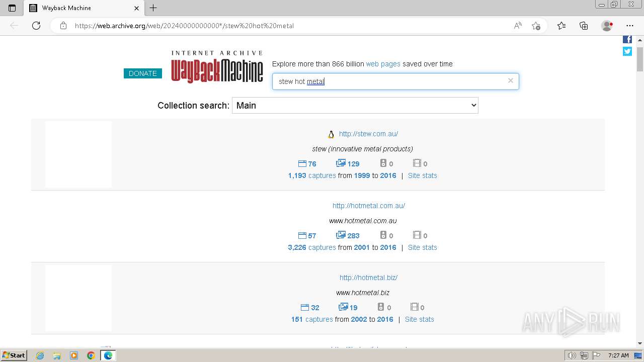Open Site stats for stew.com.au
The width and height of the screenshot is (644, 362).
tap(422, 175)
